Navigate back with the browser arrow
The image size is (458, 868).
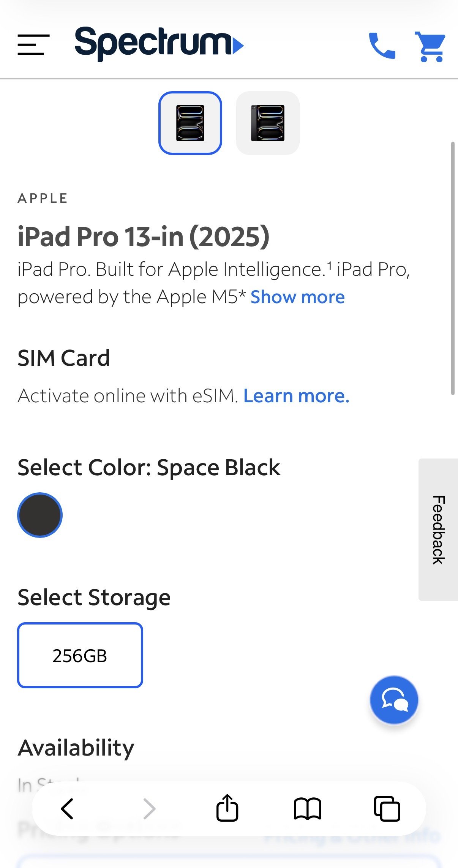pos(67,808)
